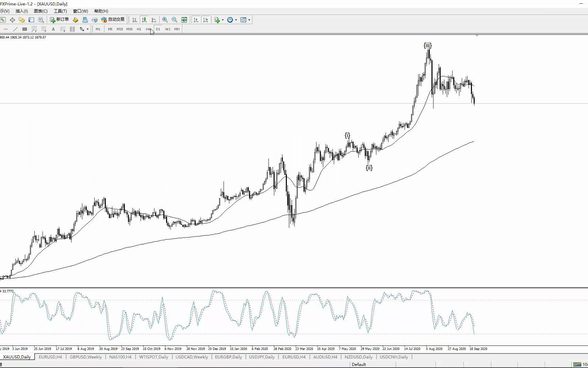Select the cycle lines tool
The height and width of the screenshot is (368, 588).
coord(72,29)
